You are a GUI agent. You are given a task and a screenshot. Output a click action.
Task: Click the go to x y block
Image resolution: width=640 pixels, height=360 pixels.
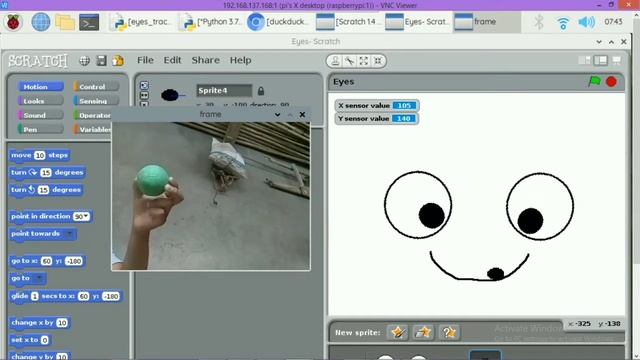(x=47, y=261)
